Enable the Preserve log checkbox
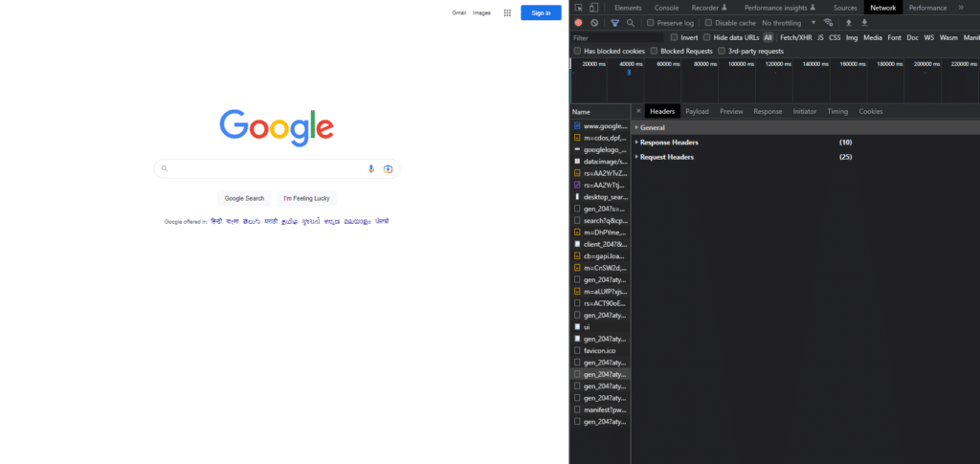 [651, 22]
